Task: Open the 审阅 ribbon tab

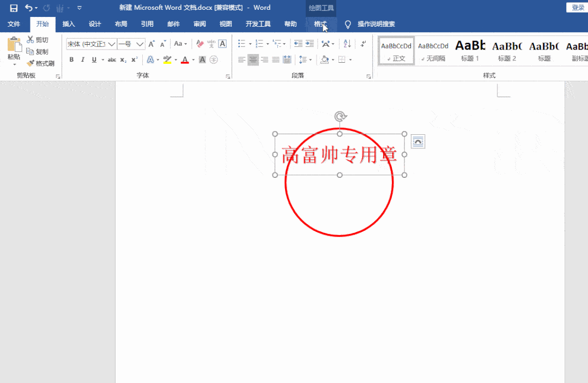Action: (199, 24)
